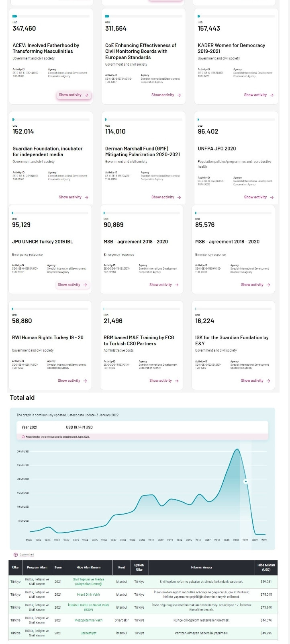This screenshot has height=644, width=290.
Task: Click the 2021 data point on chart
Action: (x=246, y=481)
